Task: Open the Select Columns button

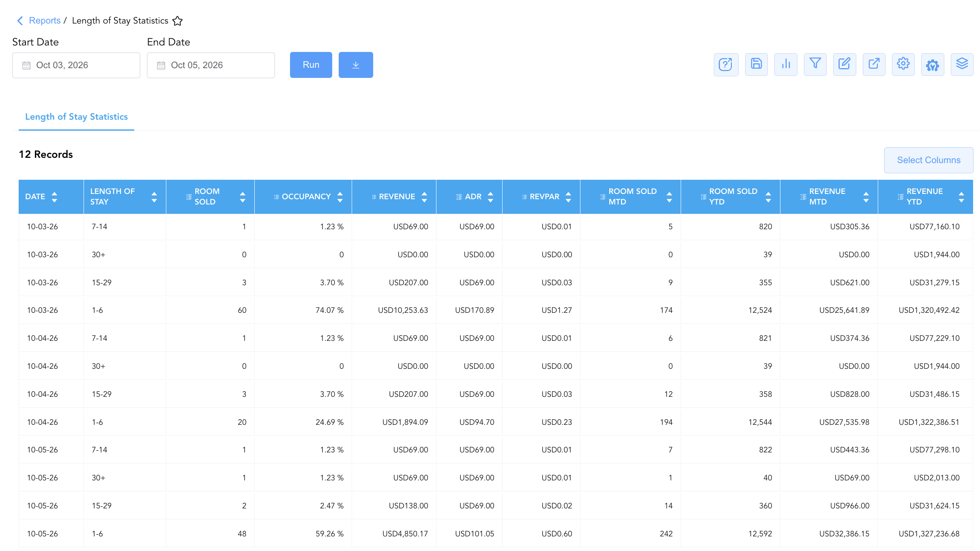Action: tap(928, 160)
